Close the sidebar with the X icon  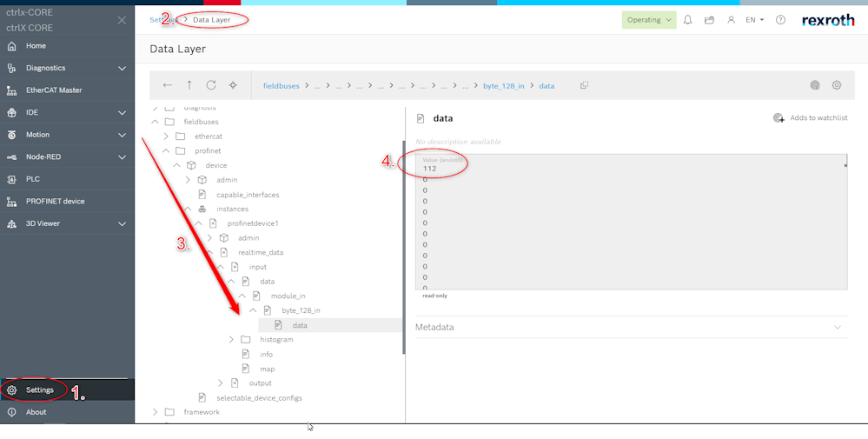click(x=122, y=21)
